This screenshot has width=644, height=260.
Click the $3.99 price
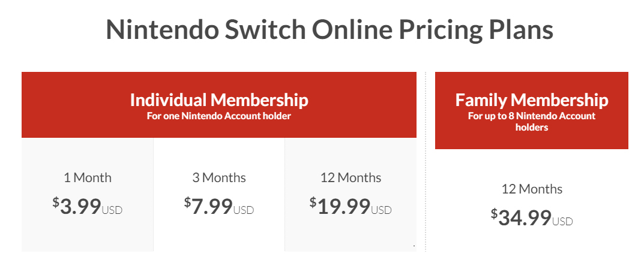[x=80, y=206]
